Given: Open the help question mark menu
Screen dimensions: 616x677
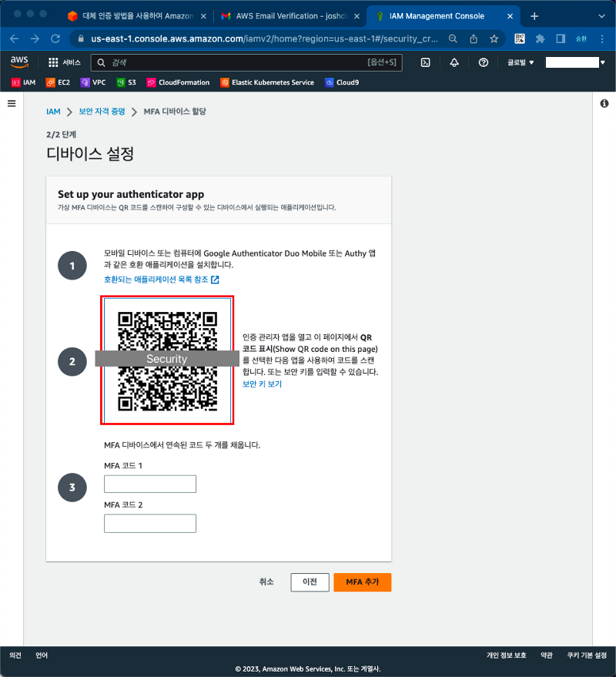Looking at the screenshot, I should 483,62.
